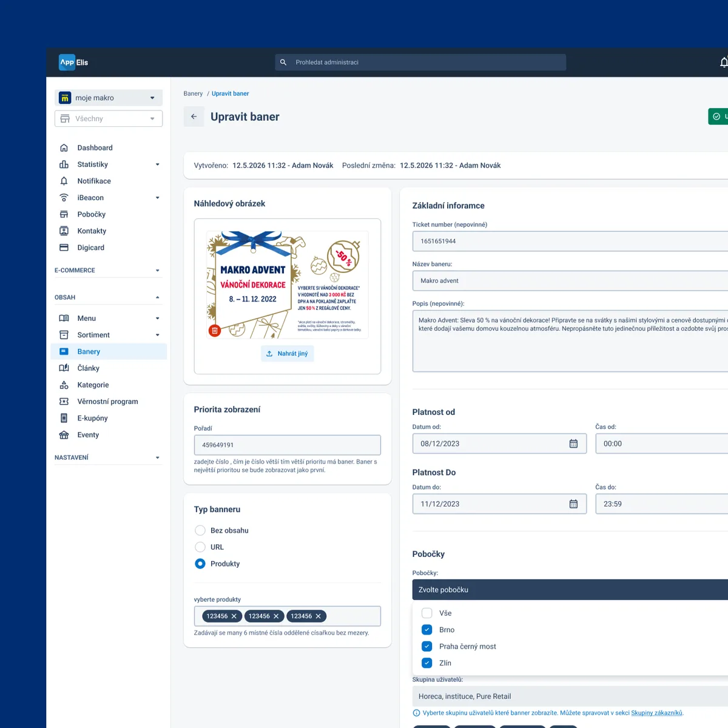Image resolution: width=728 pixels, height=728 pixels.
Task: Click the Kategorie shapes icon
Action: 64,385
